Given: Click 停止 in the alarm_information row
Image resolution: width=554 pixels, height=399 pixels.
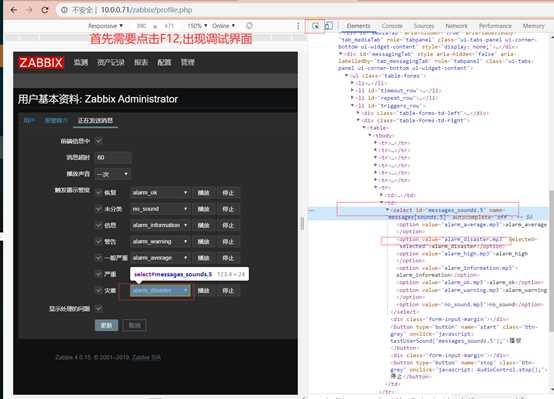Looking at the screenshot, I should [228, 225].
